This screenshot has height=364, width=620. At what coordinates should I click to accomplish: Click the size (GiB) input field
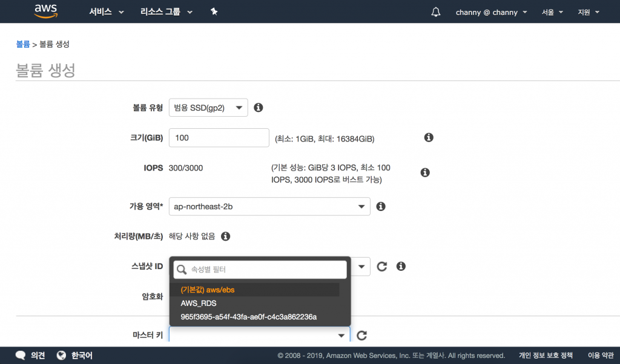click(219, 138)
